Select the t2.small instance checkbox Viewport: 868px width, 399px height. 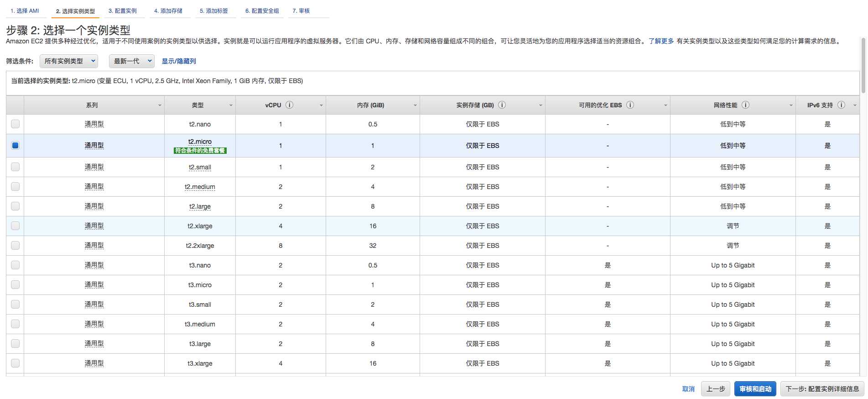point(15,167)
